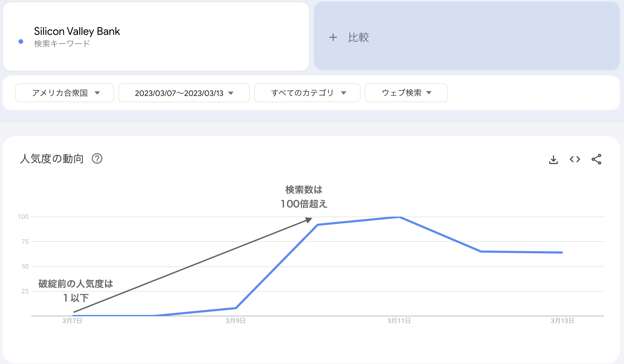The height and width of the screenshot is (364, 624).
Task: Click the 3月11日 peak point on chart
Action: tap(399, 217)
